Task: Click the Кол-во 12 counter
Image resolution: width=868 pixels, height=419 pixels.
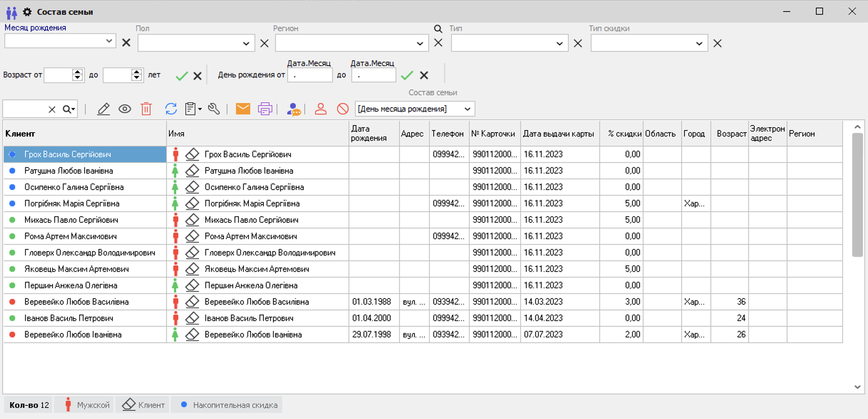Action: point(29,405)
